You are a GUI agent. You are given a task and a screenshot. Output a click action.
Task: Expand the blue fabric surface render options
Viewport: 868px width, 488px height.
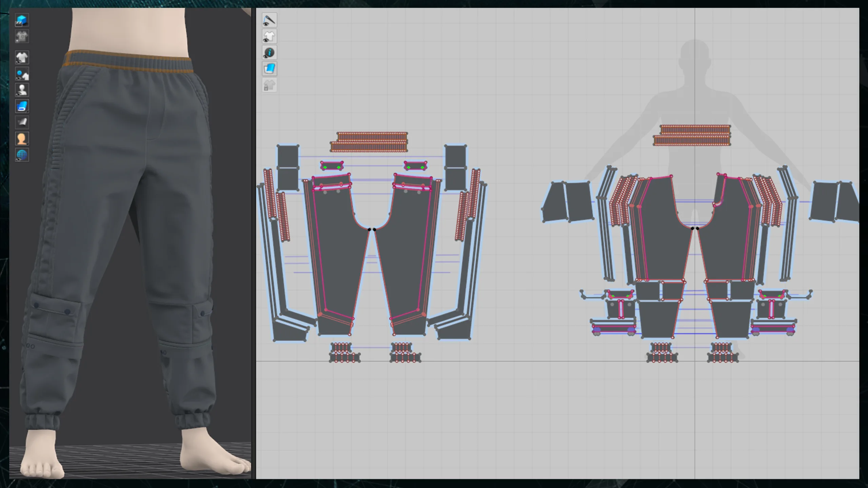click(22, 106)
